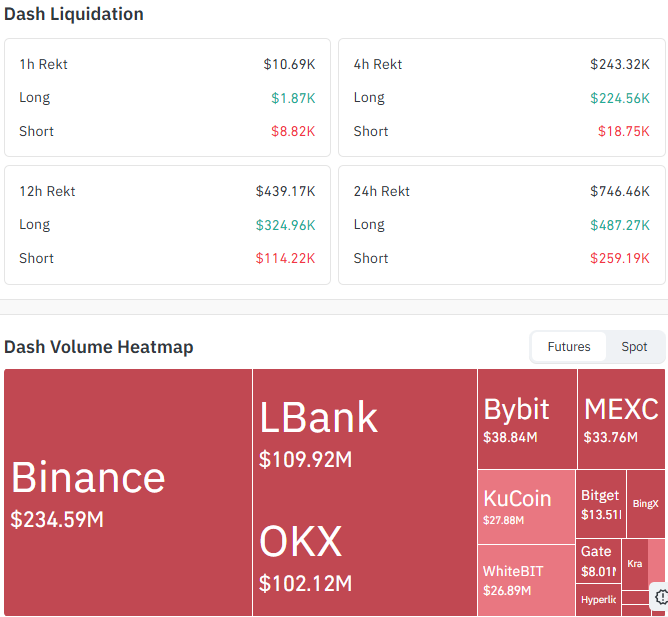Select the OKX heatmap tile

pyautogui.click(x=365, y=554)
